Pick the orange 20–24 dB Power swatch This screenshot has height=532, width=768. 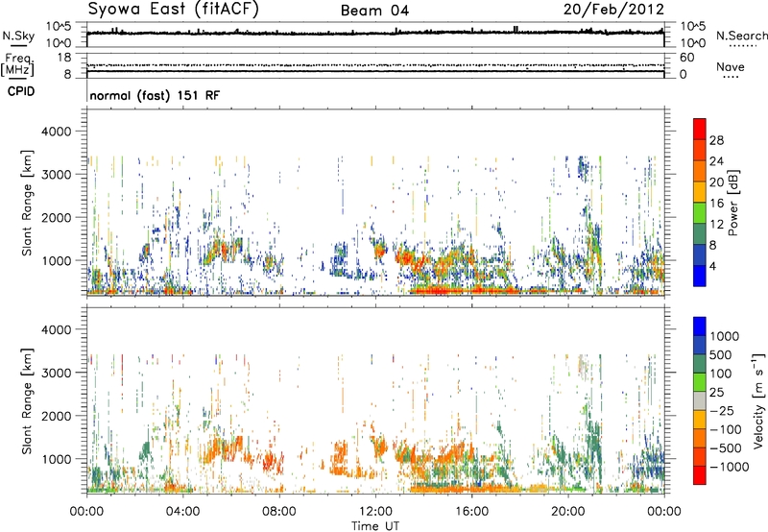pos(700,171)
